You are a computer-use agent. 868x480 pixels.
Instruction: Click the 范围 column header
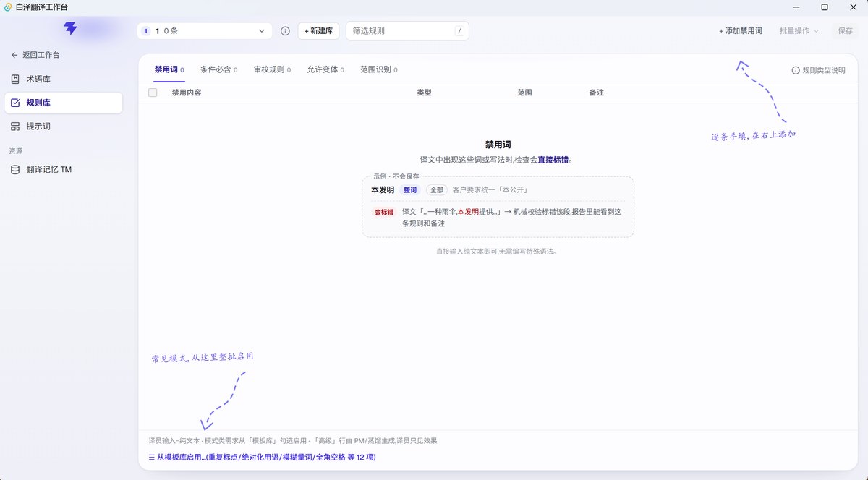point(524,93)
